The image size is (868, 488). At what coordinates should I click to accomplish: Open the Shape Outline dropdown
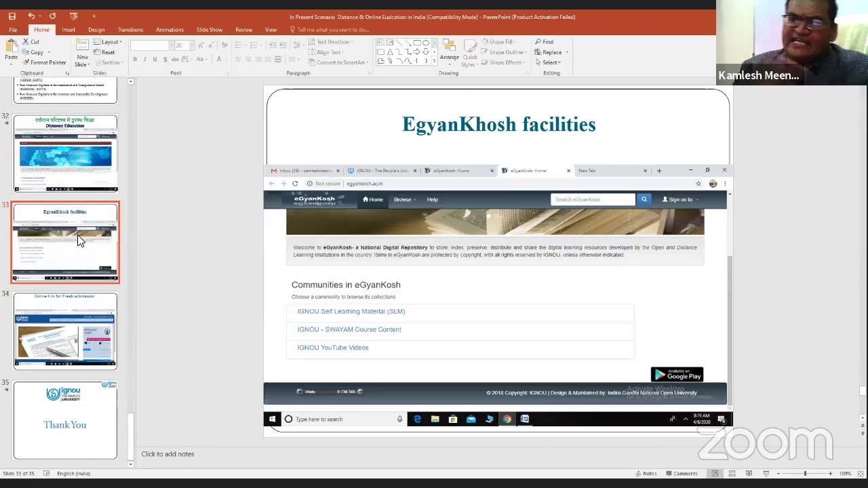505,52
